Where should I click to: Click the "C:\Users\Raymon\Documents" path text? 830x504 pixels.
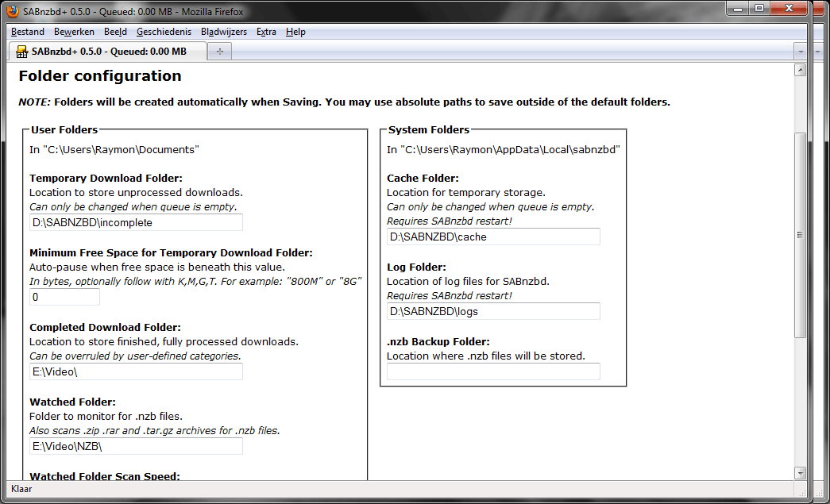click(121, 150)
